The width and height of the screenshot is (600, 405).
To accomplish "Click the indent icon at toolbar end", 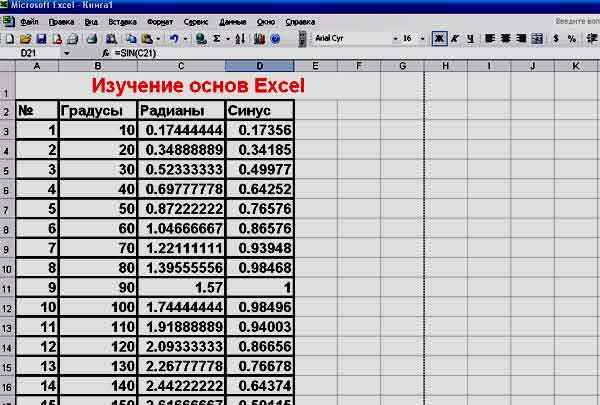I will click(x=592, y=39).
